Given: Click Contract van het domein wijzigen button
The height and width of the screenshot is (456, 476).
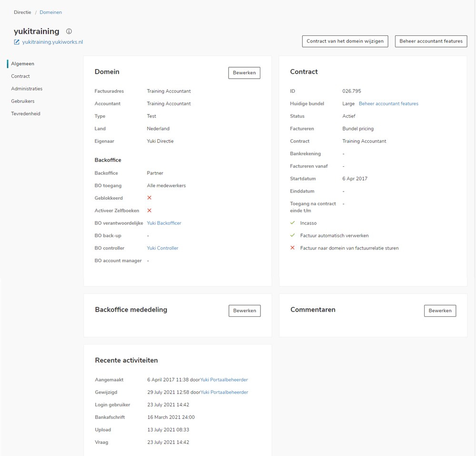Looking at the screenshot, I should 345,41.
